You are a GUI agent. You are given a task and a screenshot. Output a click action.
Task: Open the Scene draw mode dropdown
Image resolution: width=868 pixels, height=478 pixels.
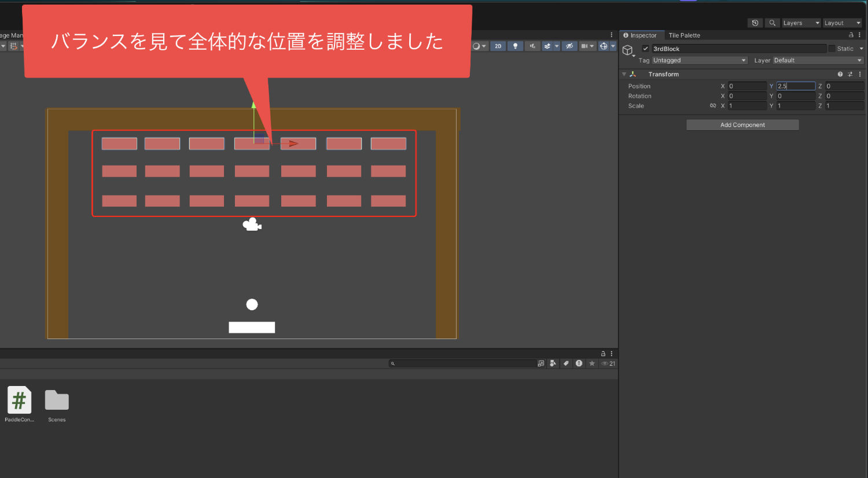coord(479,46)
